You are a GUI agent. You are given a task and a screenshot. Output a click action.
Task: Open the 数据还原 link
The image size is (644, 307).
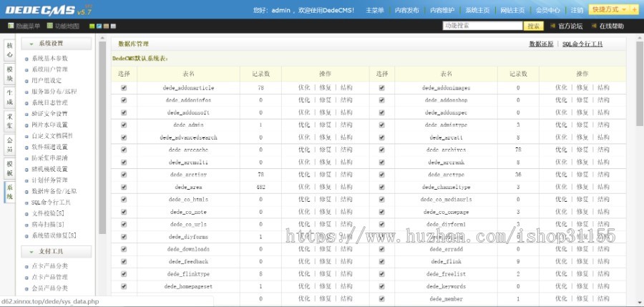click(x=541, y=44)
